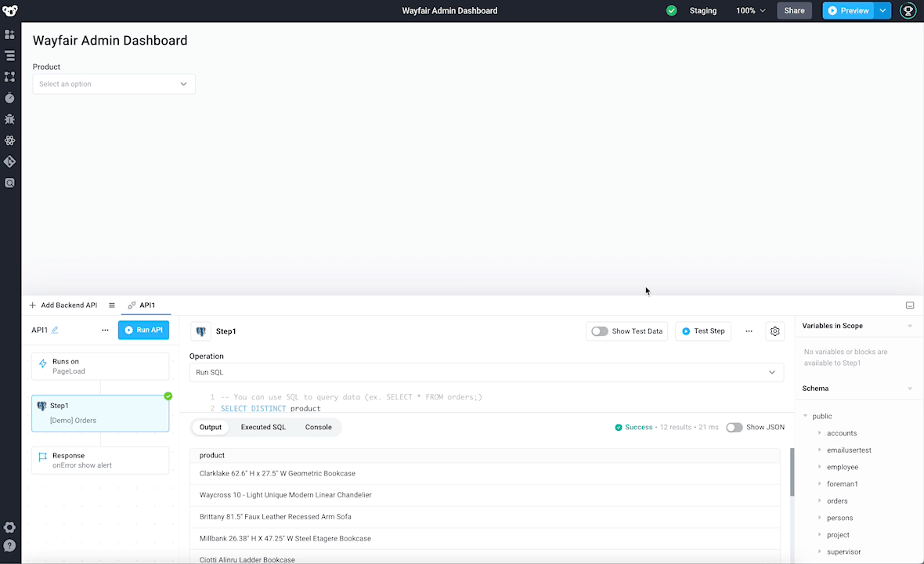Open the settings gear next to Test Step
The image size is (924, 564).
pyautogui.click(x=775, y=331)
